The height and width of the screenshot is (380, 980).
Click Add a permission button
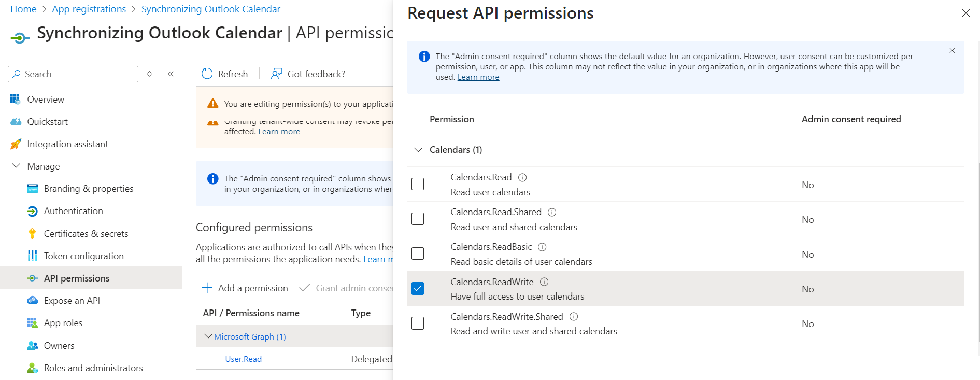pyautogui.click(x=245, y=288)
